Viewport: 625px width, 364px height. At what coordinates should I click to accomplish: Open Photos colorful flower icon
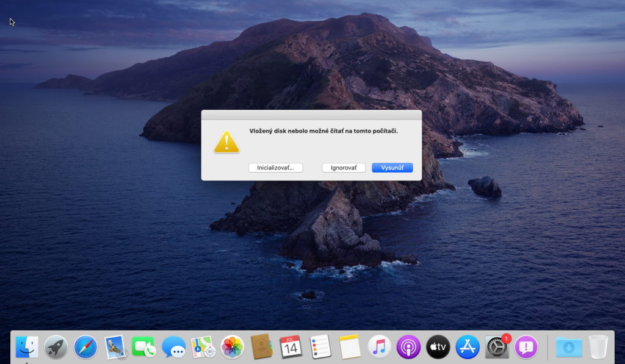coord(232,347)
